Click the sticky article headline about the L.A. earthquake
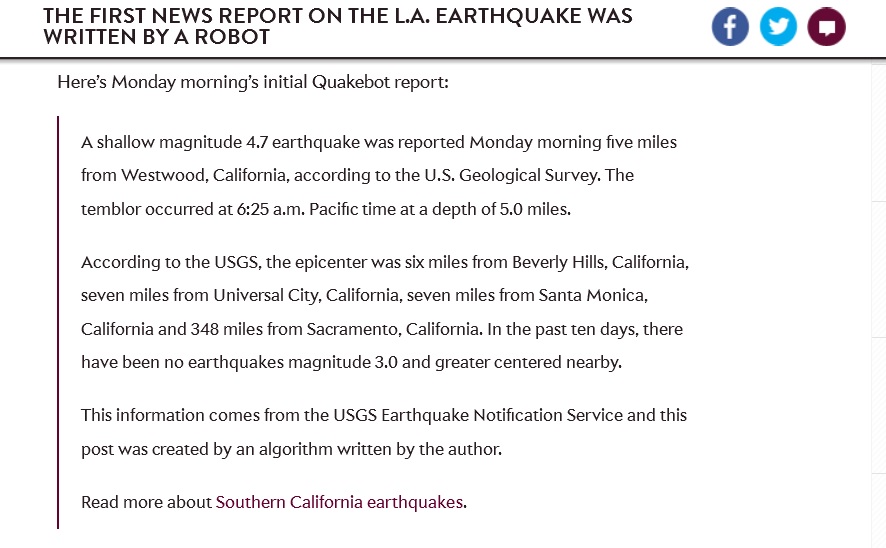Viewport: 886px width, 548px height. click(x=338, y=27)
